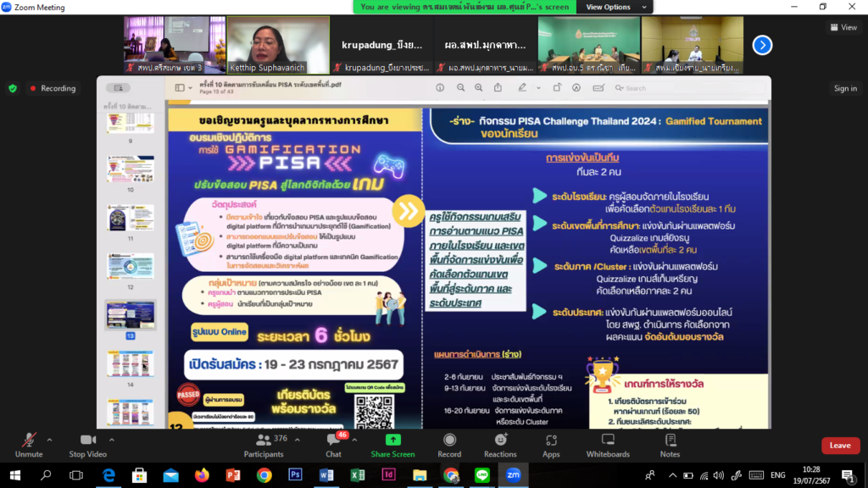The width and height of the screenshot is (868, 488).
Task: Open the Chat panel
Action: tap(334, 444)
